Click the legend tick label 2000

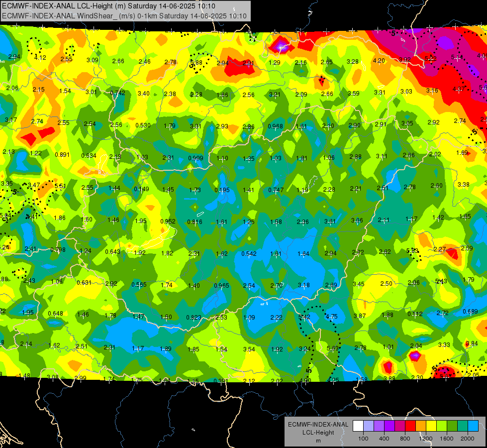(468, 439)
